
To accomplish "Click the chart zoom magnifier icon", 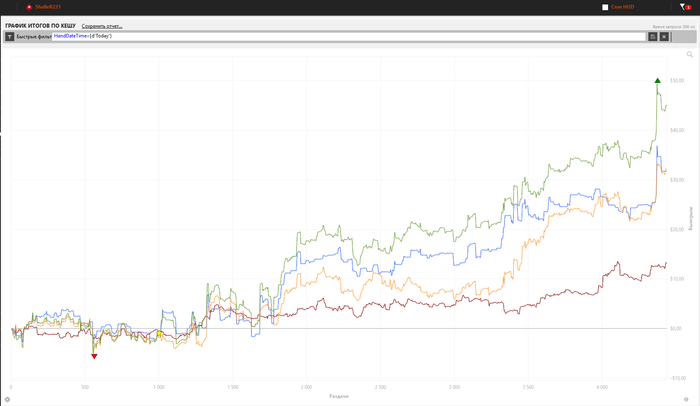I will coord(690,54).
